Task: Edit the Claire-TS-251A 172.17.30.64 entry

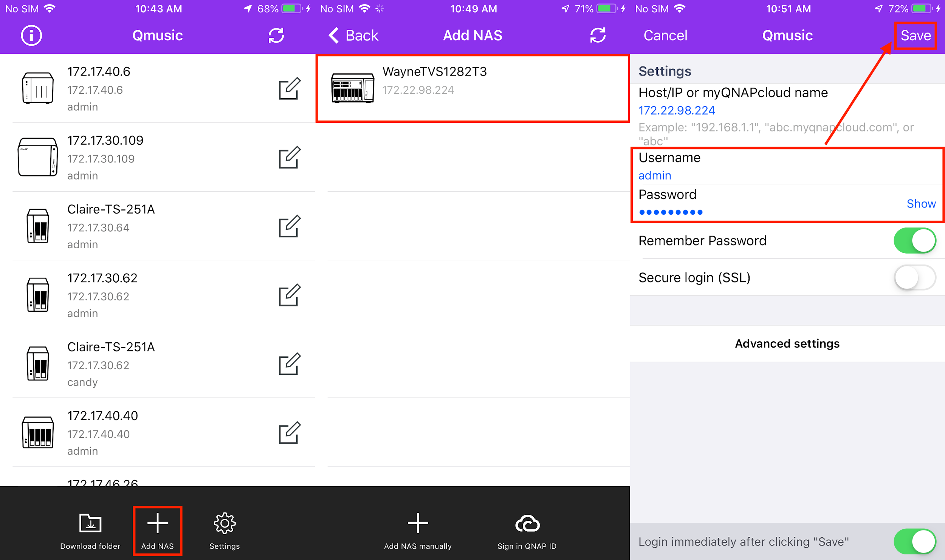Action: [x=290, y=226]
